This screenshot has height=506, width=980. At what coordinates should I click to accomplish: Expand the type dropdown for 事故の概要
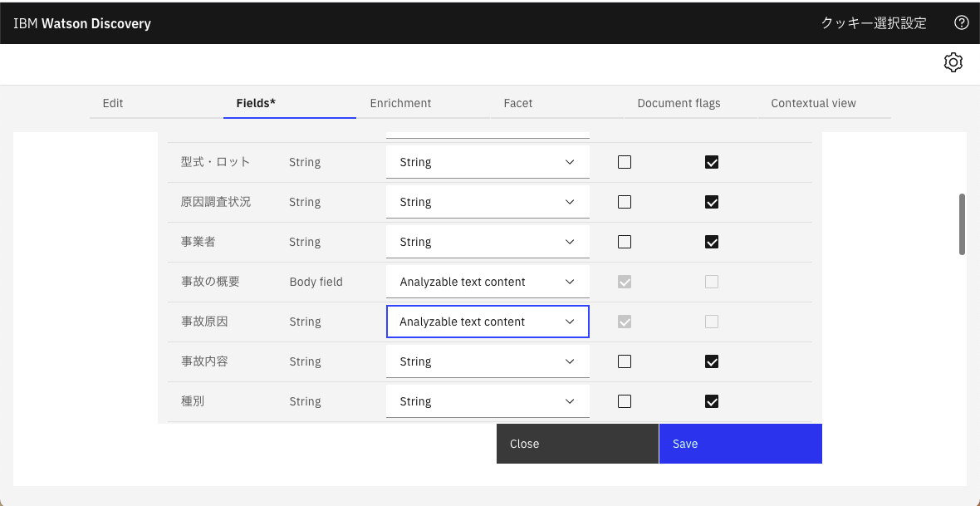[488, 282]
